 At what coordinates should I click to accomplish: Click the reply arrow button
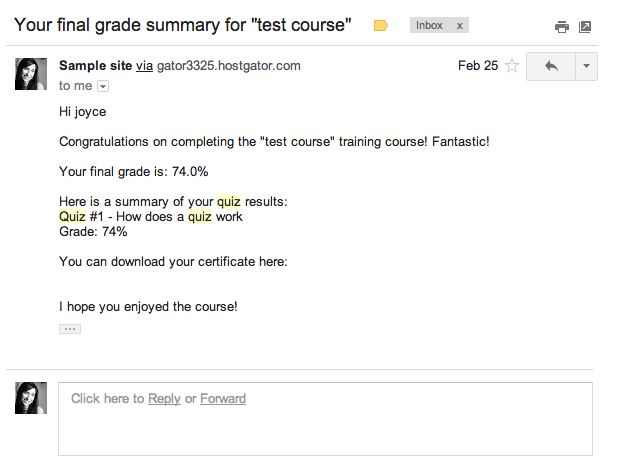pos(550,66)
